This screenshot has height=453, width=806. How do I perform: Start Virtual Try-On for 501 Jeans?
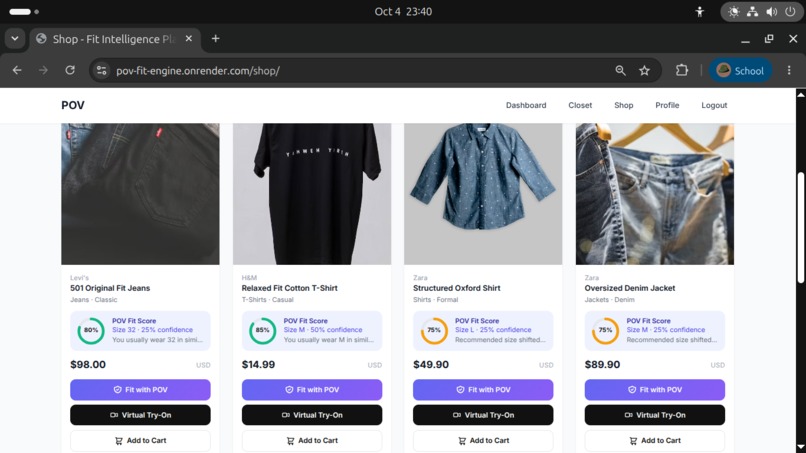click(x=140, y=415)
